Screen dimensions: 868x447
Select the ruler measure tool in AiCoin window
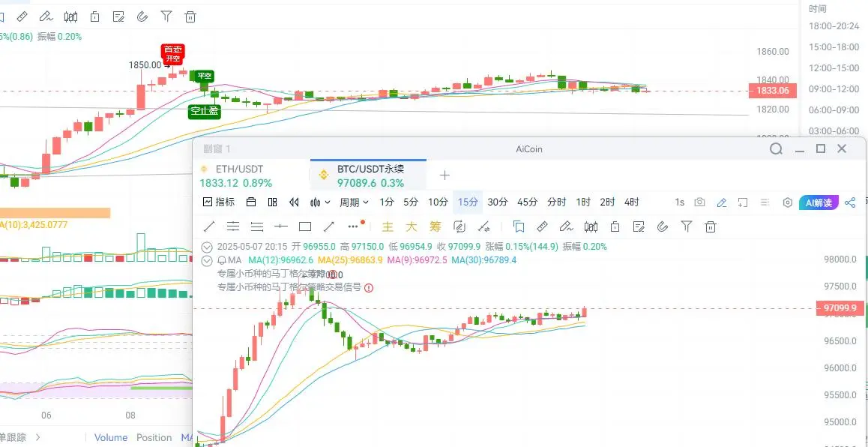tap(543, 226)
